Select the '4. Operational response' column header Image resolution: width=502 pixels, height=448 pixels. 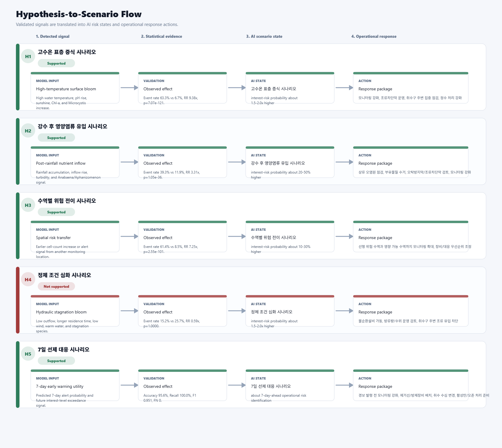click(x=374, y=36)
